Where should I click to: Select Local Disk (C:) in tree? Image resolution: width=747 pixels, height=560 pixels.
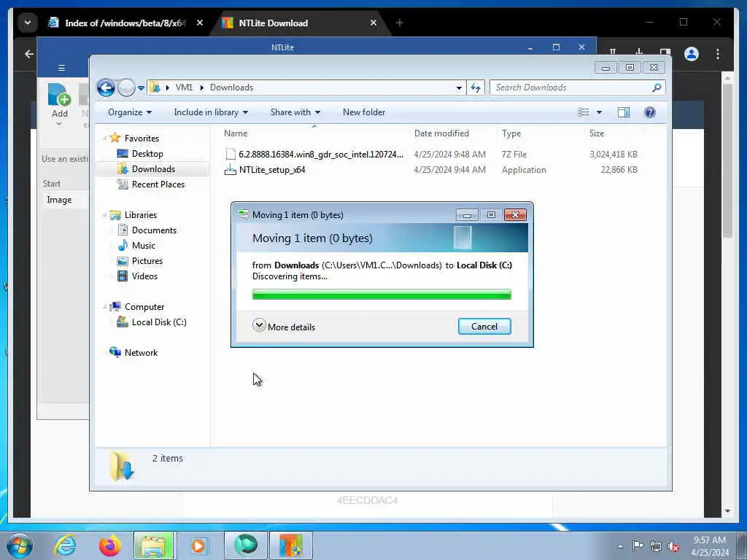coord(159,322)
